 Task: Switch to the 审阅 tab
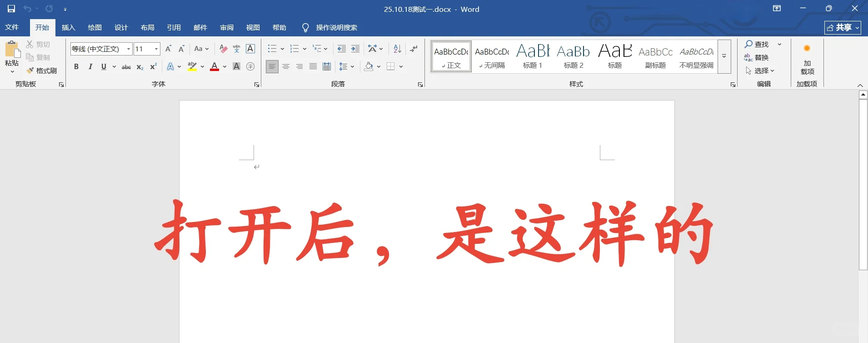click(x=227, y=27)
